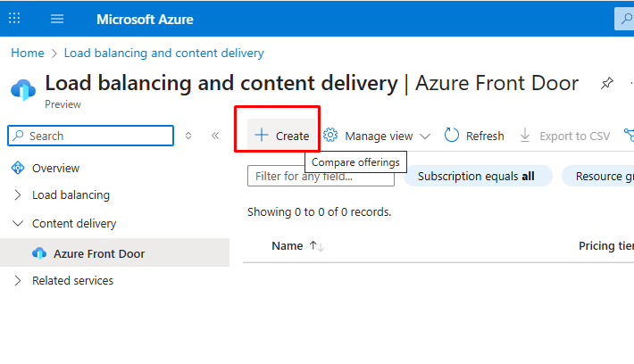Open the Azure portal apps grid icon

click(x=14, y=18)
